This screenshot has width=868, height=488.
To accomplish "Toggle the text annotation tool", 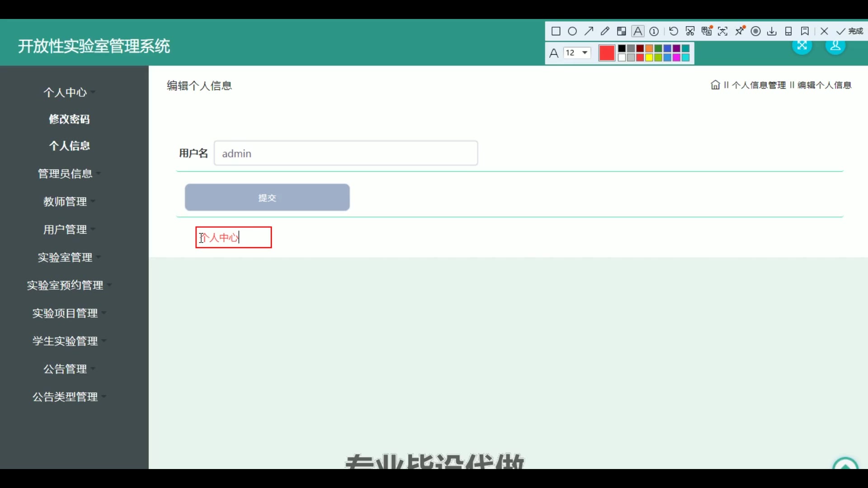I will tap(637, 31).
